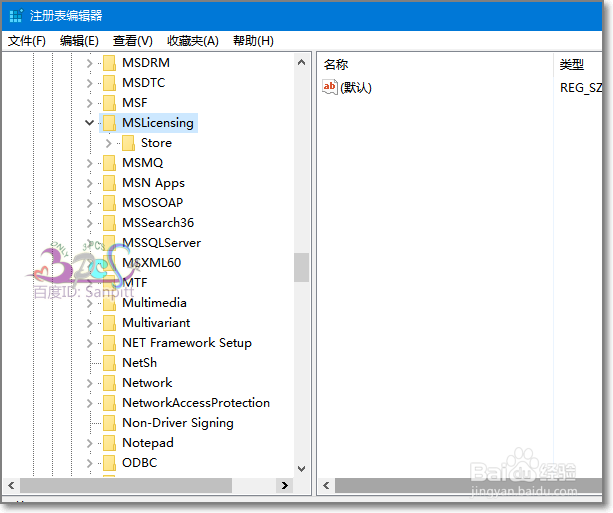
Task: Click the tree pane horizontal scrollbar thumb
Action: pos(126,486)
